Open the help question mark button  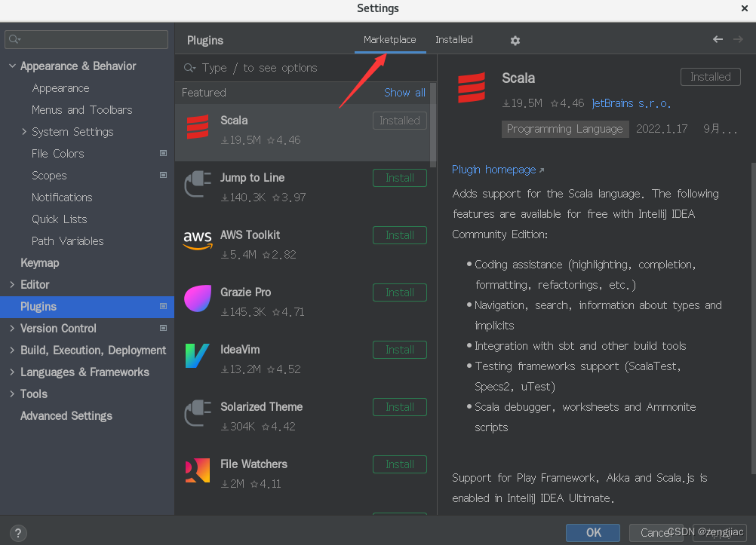18,533
